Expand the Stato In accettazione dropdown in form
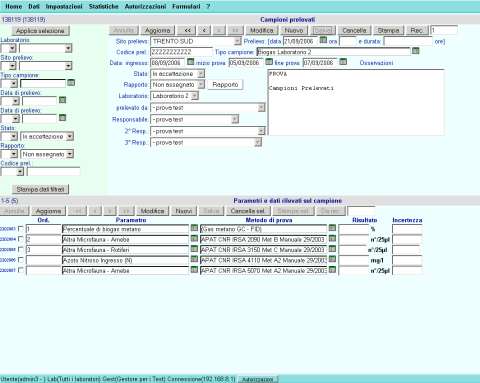The height and width of the screenshot is (383, 480). [201, 74]
